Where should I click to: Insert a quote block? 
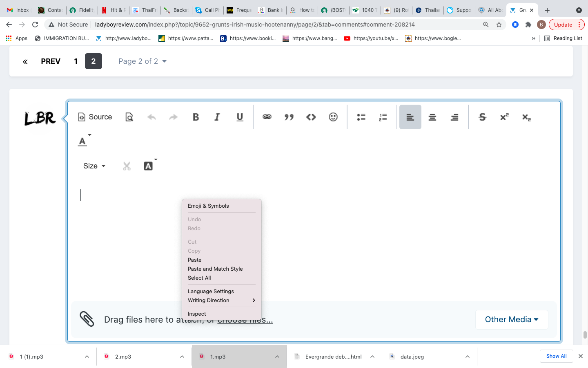[289, 117]
